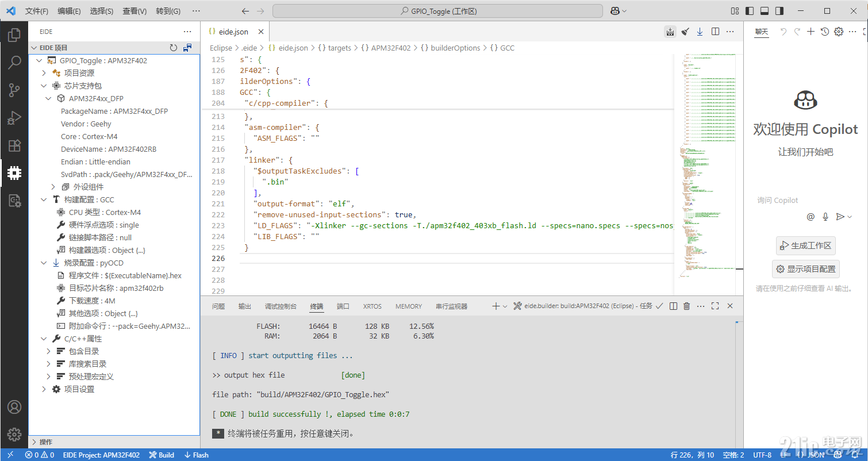Maximize the terminal panel size
This screenshot has width=868, height=461.
click(x=715, y=306)
